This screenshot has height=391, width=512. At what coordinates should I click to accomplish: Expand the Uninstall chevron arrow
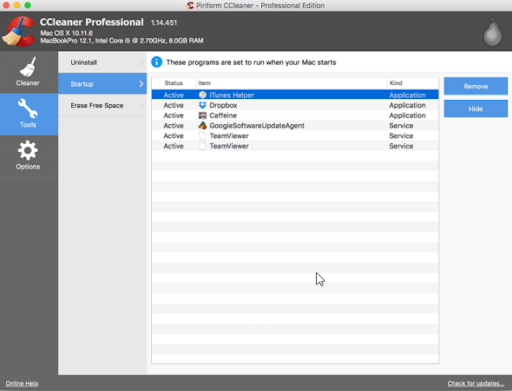(x=141, y=62)
